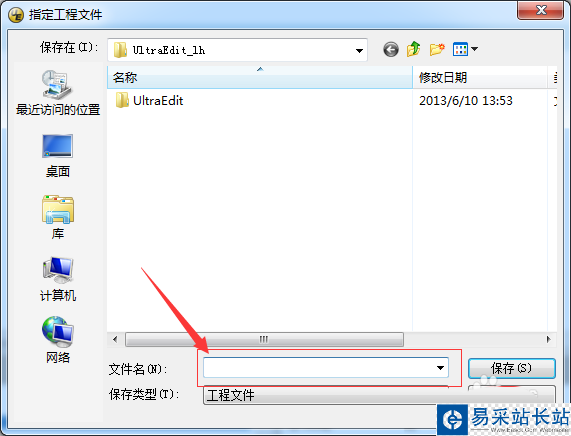Click the back navigation arrow icon
This screenshot has height=436, width=571.
coord(391,50)
